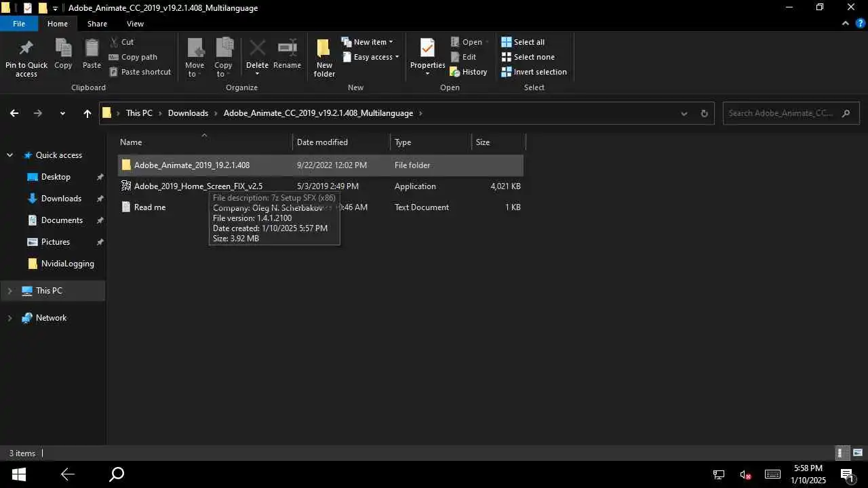Click This PC in the address breadcrumb

(x=139, y=113)
